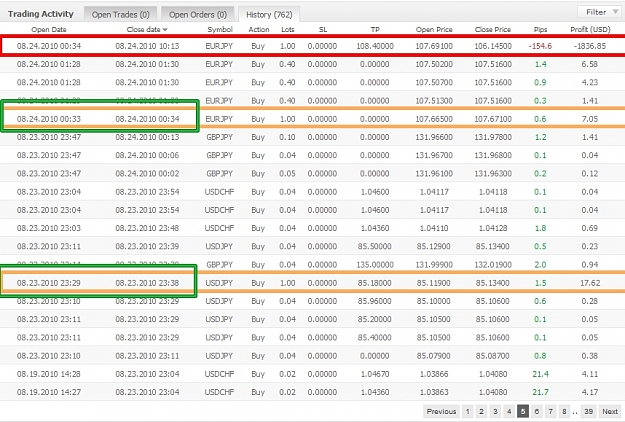
Task: Go to page 3
Action: (495, 411)
